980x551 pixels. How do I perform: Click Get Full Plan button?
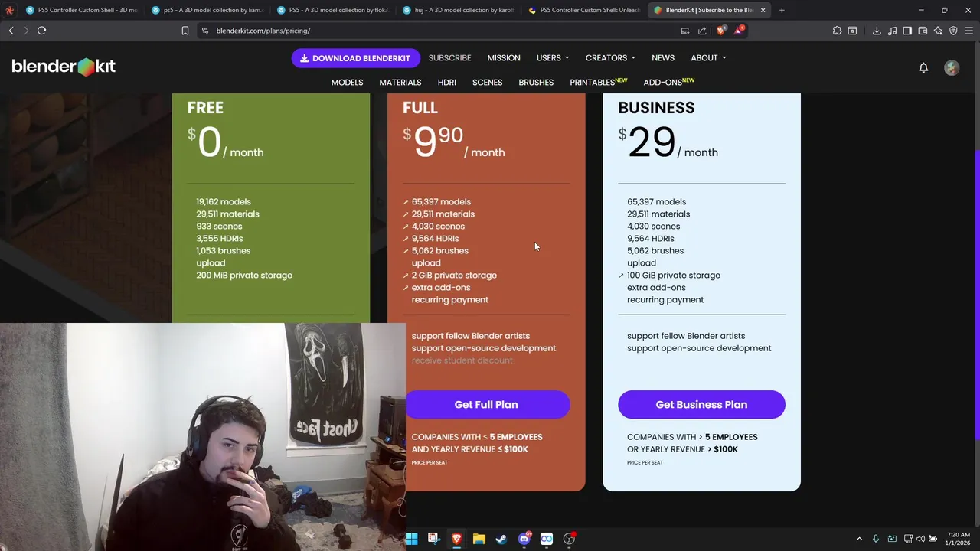(x=486, y=405)
